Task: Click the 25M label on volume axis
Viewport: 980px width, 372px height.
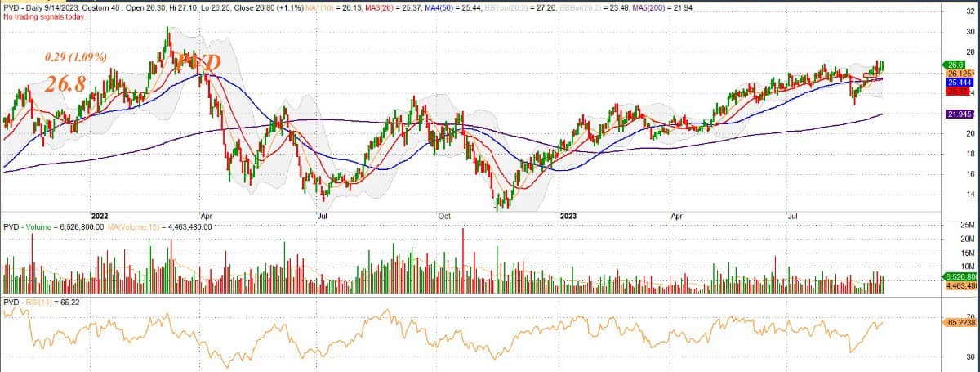Action: tap(967, 224)
